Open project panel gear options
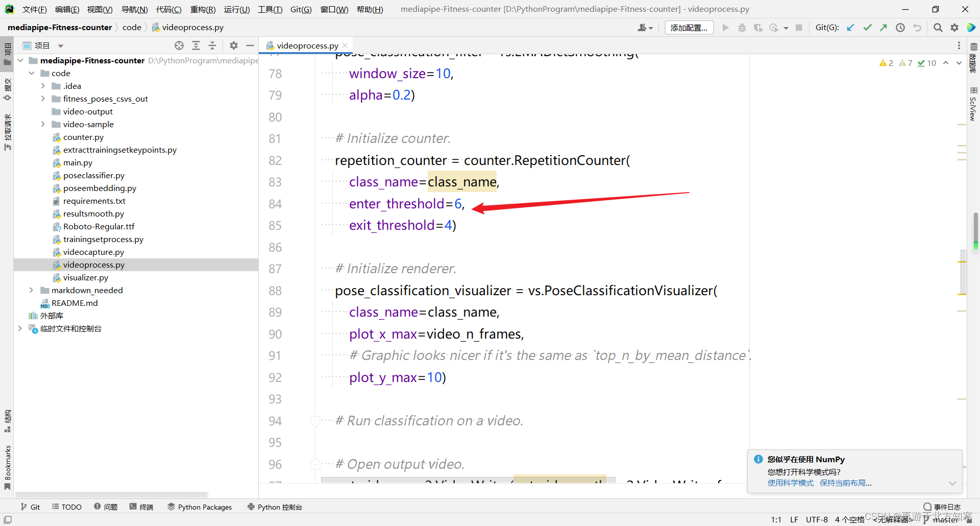980x526 pixels. [234, 45]
